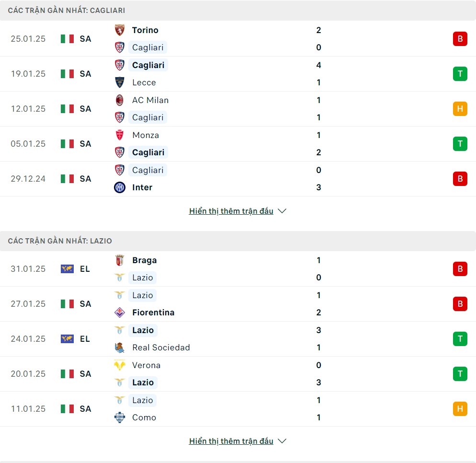Screen dimensions: 476x463
Task: Click the Braga club crest
Action: click(120, 260)
